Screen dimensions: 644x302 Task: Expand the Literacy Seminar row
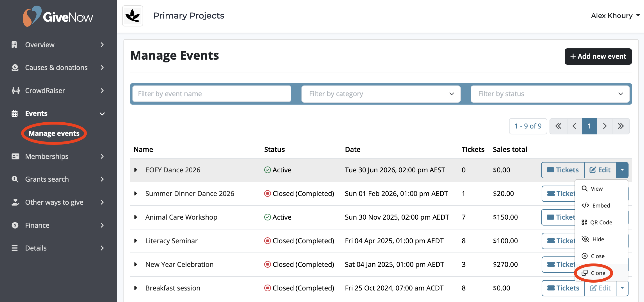136,241
